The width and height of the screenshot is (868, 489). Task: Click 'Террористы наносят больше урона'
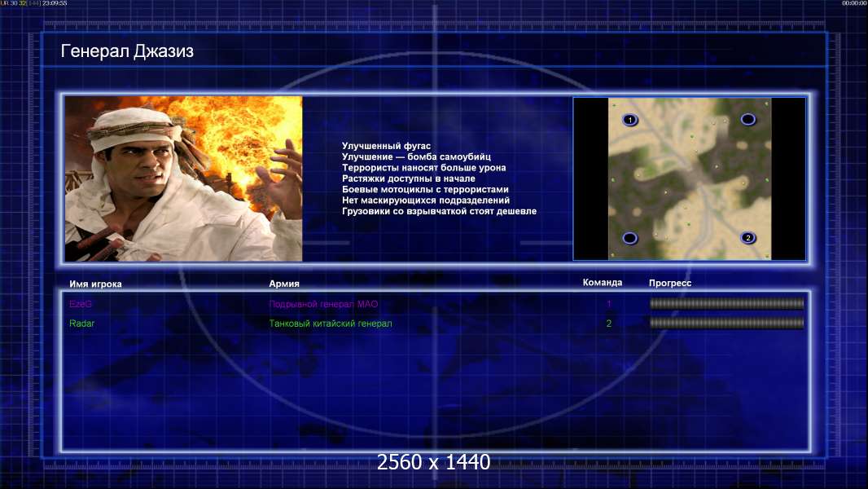(x=423, y=167)
